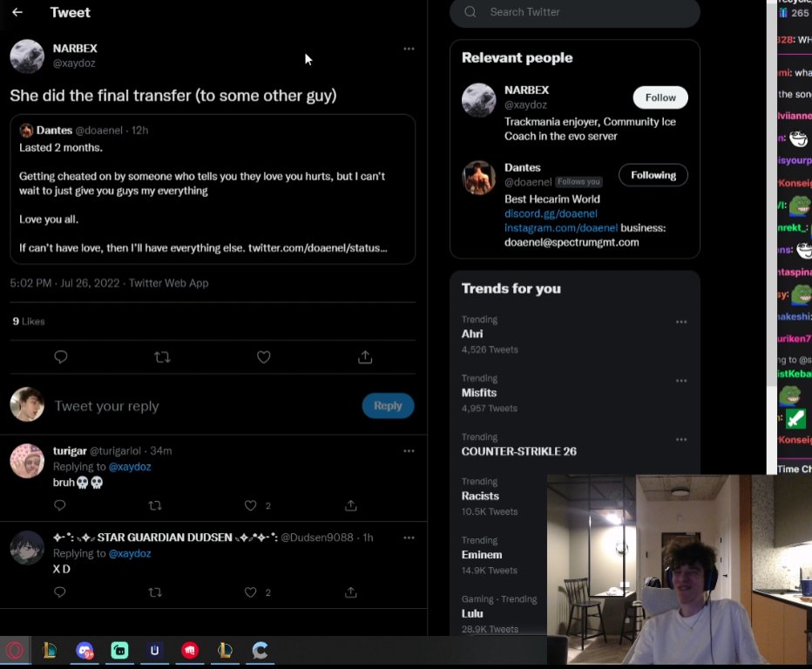Follow NARBEX in Relevant people

(x=660, y=98)
